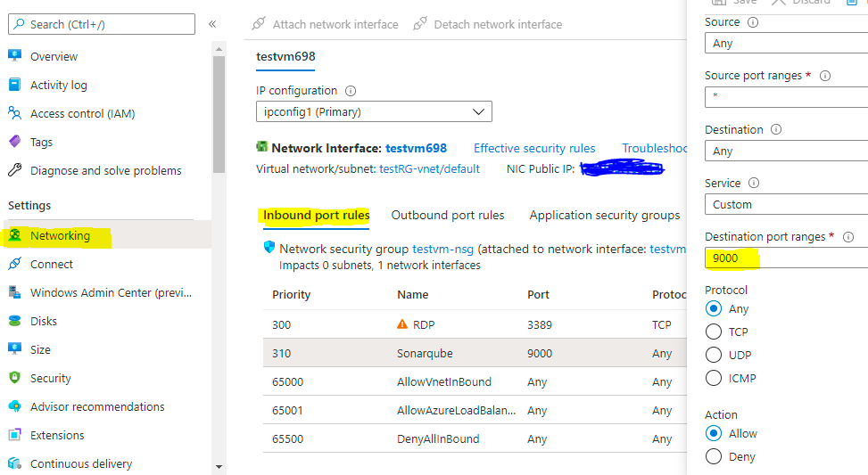Viewport: 868px width, 475px height.
Task: Switch to Application security groups tab
Action: point(604,216)
